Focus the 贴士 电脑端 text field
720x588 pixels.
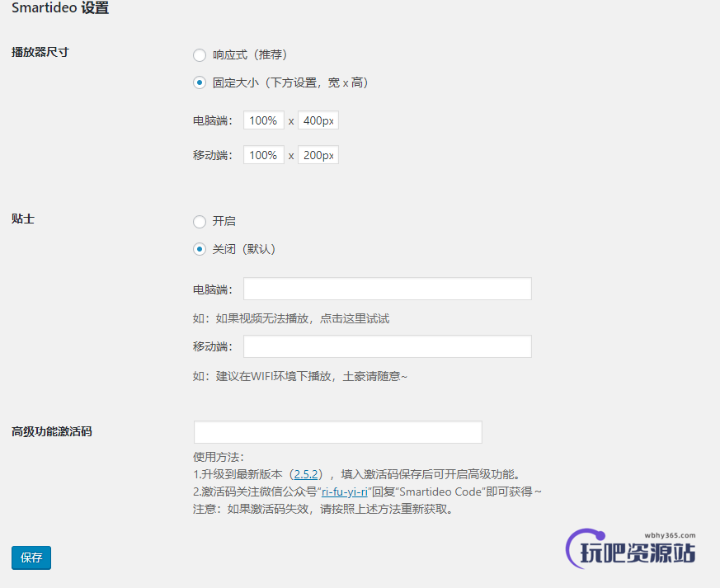coord(387,289)
